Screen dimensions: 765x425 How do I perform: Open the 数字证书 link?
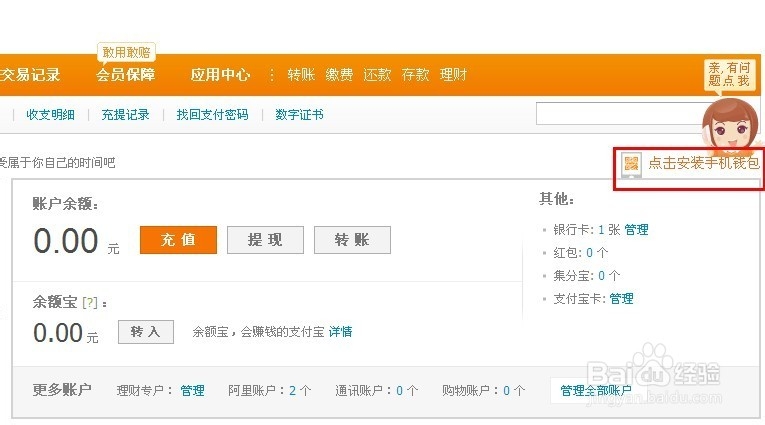pyautogui.click(x=300, y=115)
